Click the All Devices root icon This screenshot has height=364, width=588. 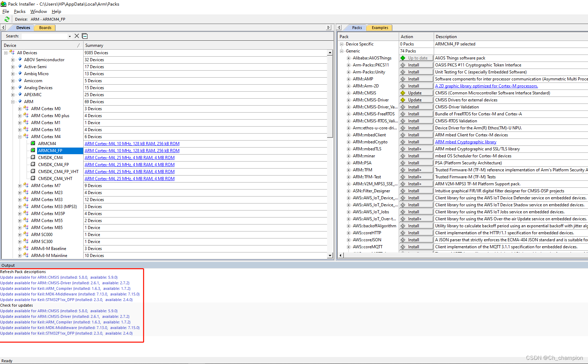click(12, 52)
